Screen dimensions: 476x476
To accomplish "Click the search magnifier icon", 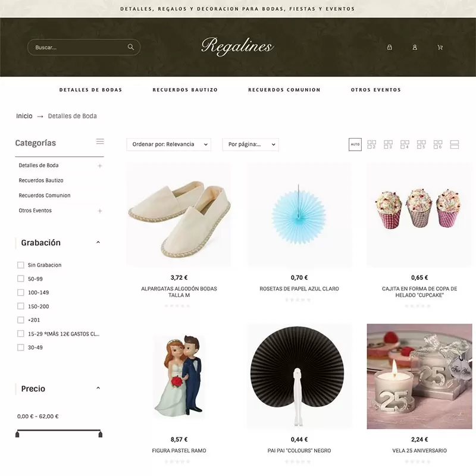I will click(x=131, y=47).
